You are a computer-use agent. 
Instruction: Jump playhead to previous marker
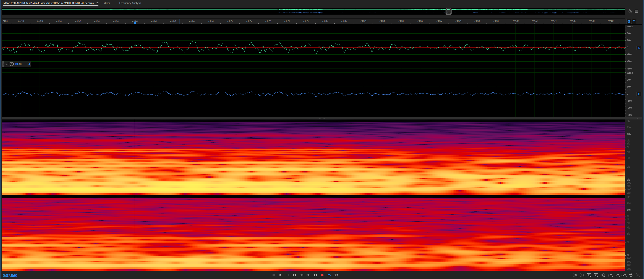[295, 275]
